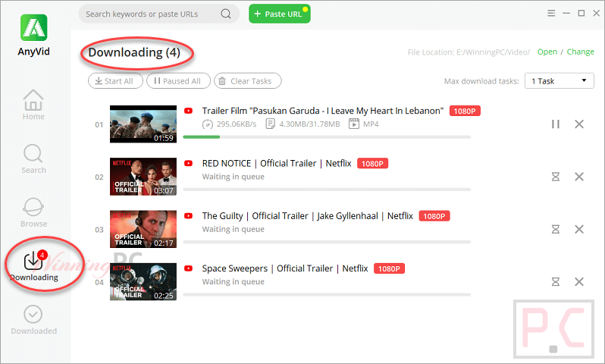Click The Guilty hourglass queue icon
605x364 pixels.
pyautogui.click(x=555, y=229)
